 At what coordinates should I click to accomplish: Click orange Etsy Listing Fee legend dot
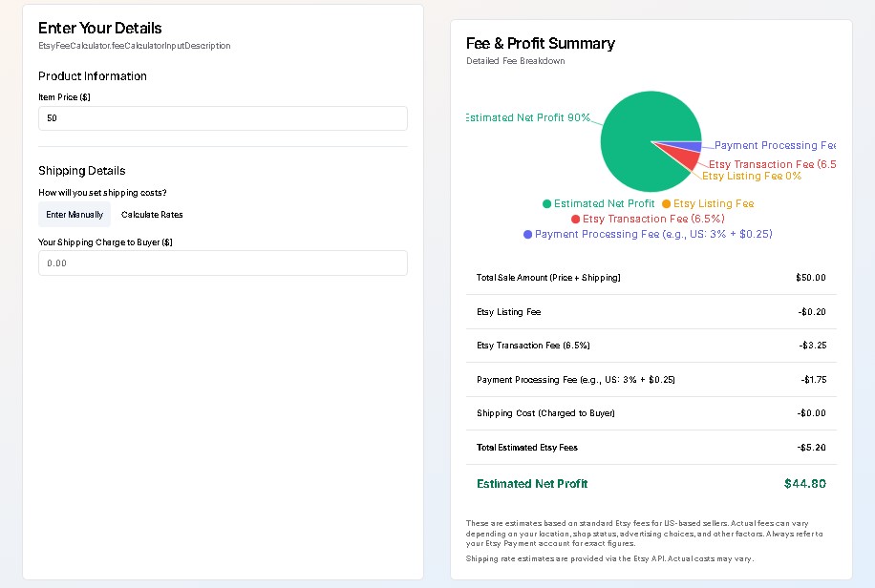point(667,203)
